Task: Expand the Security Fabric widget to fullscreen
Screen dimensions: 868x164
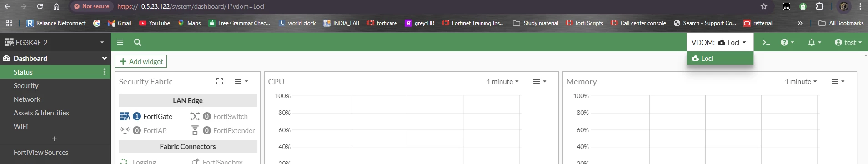Action: pos(220,81)
